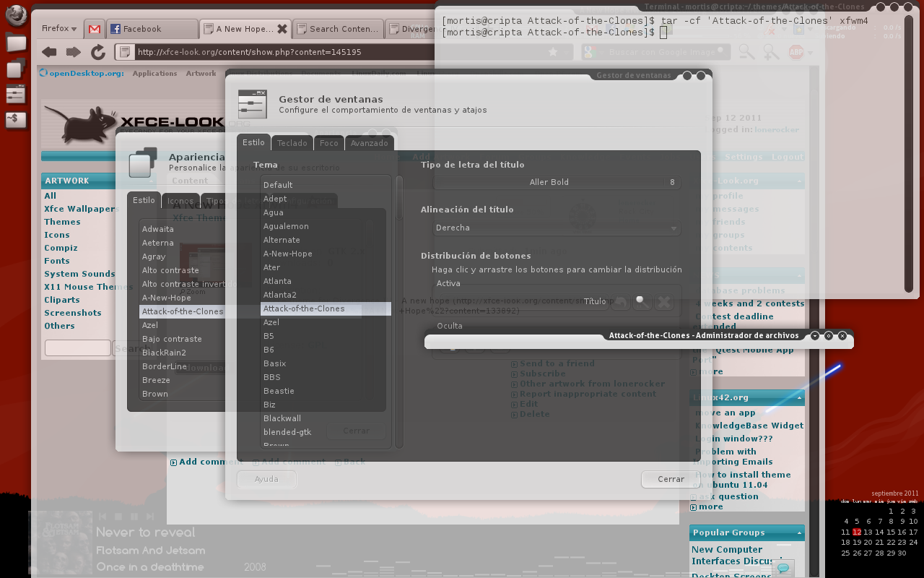
Task: Select Atlanta2 theme in Tema list
Action: pos(326,295)
